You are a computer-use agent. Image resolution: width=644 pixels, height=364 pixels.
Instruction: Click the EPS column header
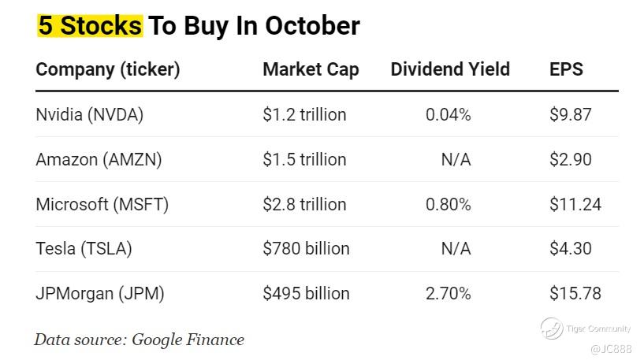[566, 69]
